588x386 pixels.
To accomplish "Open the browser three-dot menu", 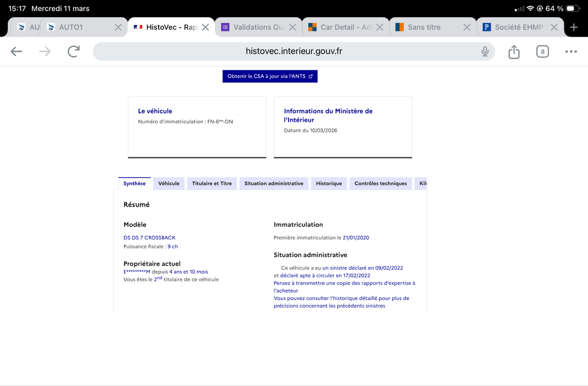I will (x=571, y=51).
